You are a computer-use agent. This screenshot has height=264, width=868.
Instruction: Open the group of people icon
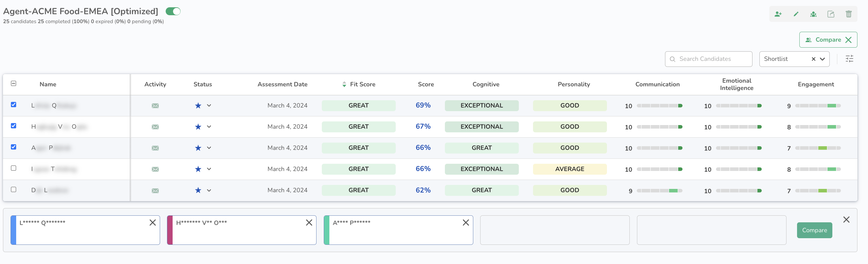tap(813, 14)
